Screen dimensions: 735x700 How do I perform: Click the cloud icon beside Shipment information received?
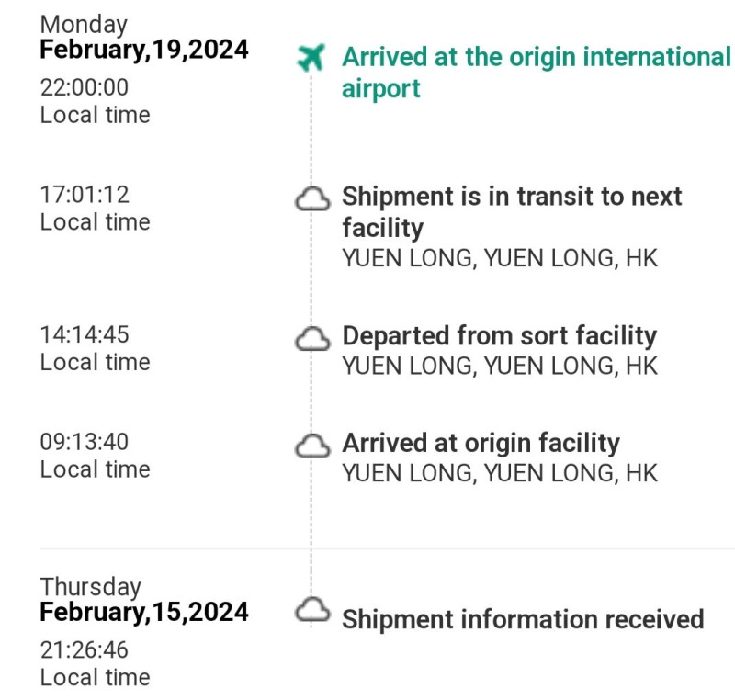[x=312, y=609]
